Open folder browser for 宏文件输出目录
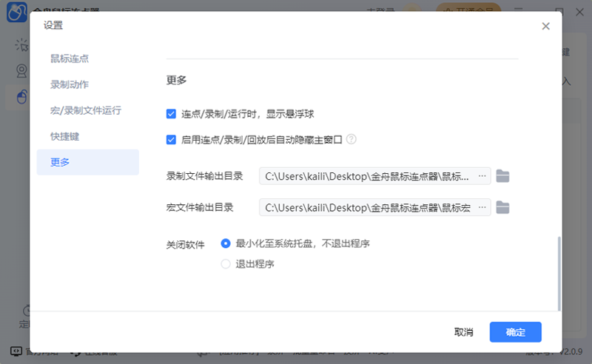Screen dimensions: 592x364 (503, 207)
